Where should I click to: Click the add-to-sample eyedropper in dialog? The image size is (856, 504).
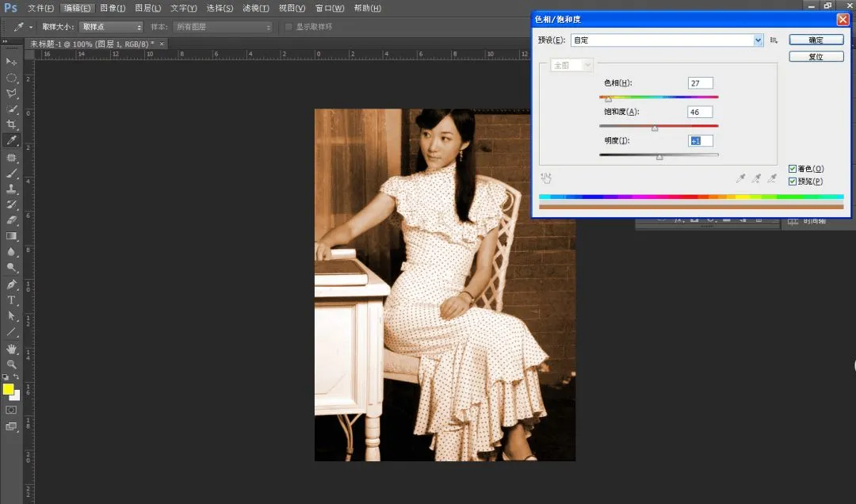point(756,178)
